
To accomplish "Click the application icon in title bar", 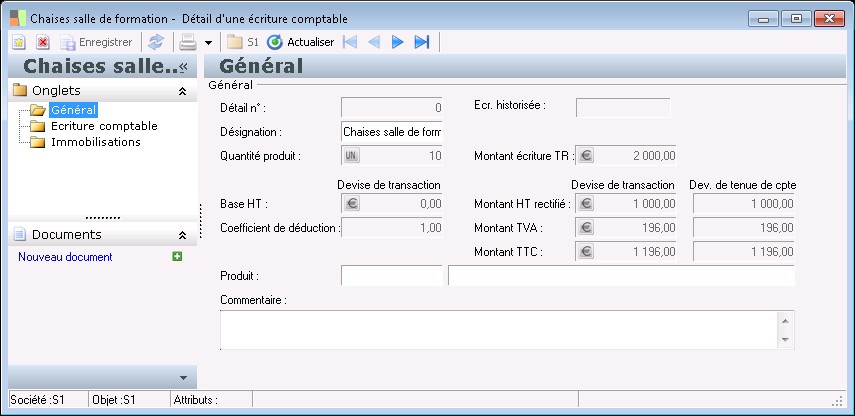I will (x=18, y=19).
